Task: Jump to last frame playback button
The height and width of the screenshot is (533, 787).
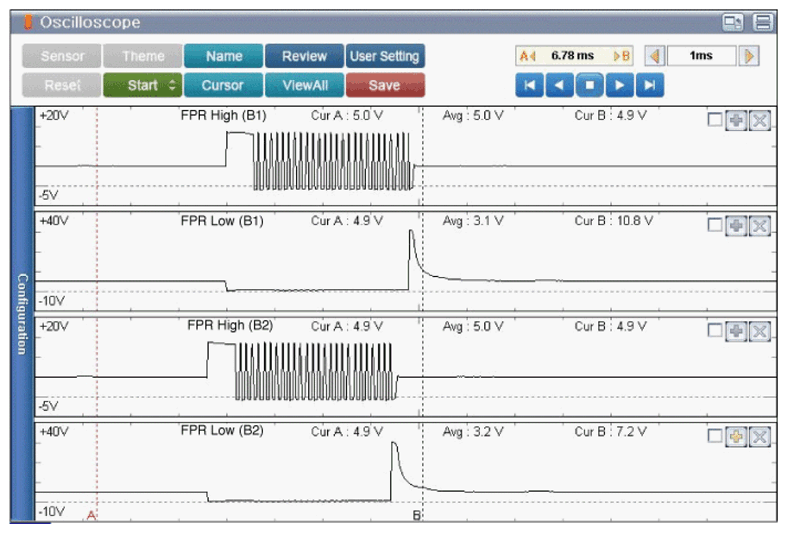Action: click(x=650, y=85)
